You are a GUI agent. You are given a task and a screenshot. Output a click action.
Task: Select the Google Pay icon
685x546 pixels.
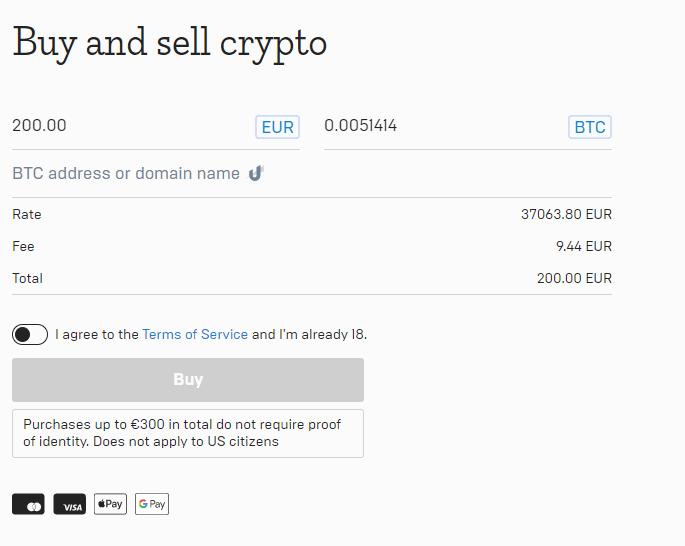coord(152,504)
